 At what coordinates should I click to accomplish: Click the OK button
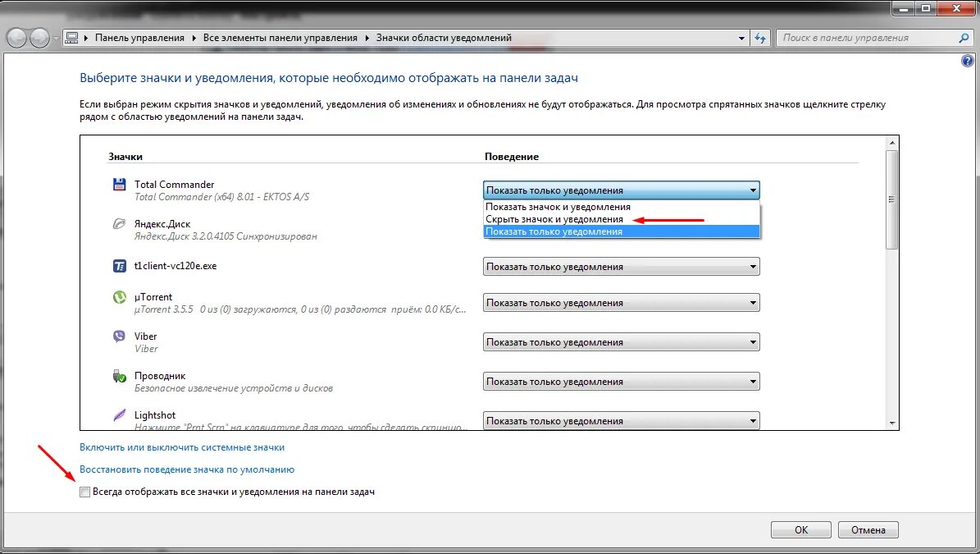800,529
